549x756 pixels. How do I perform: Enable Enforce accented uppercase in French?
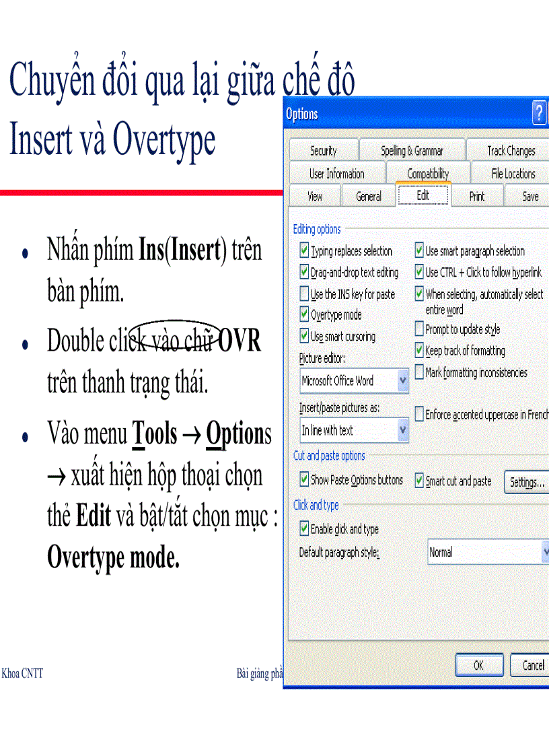pos(418,414)
